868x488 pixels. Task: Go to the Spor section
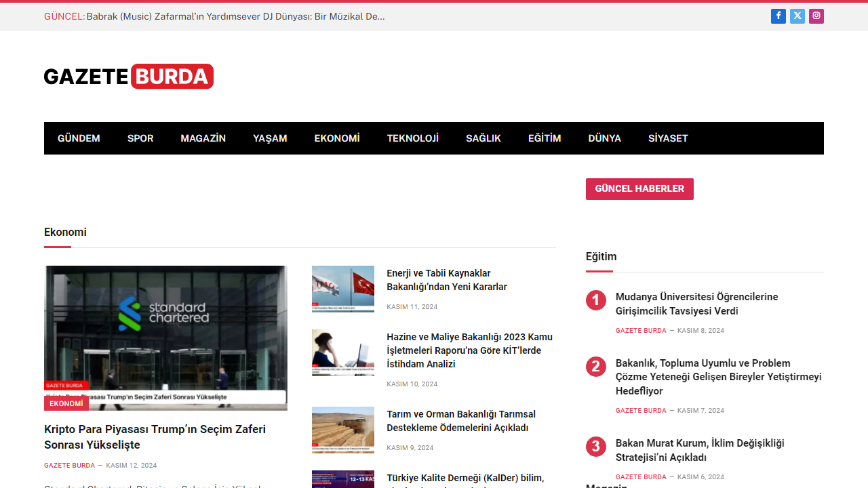point(140,138)
